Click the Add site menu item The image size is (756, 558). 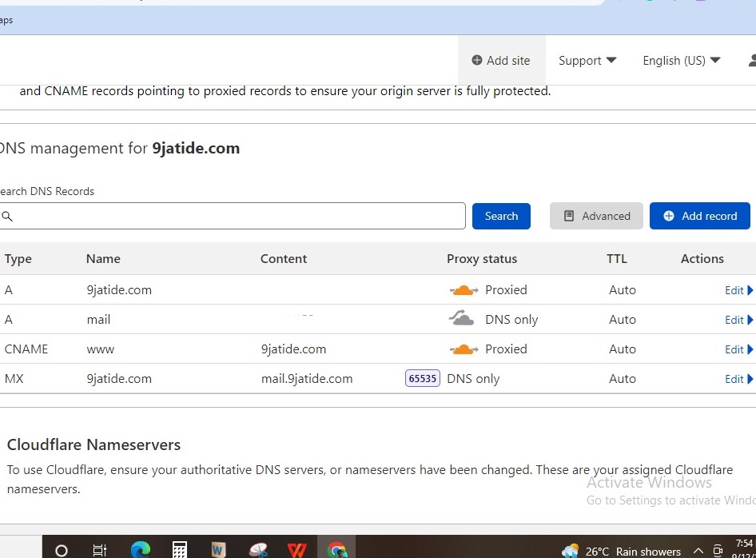[501, 60]
